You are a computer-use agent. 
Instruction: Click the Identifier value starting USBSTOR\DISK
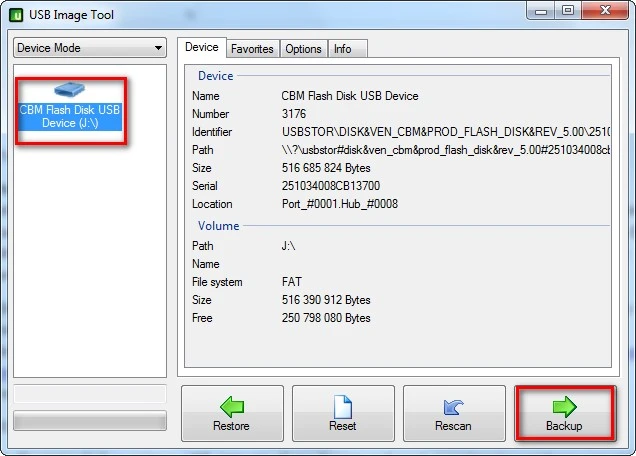[445, 132]
